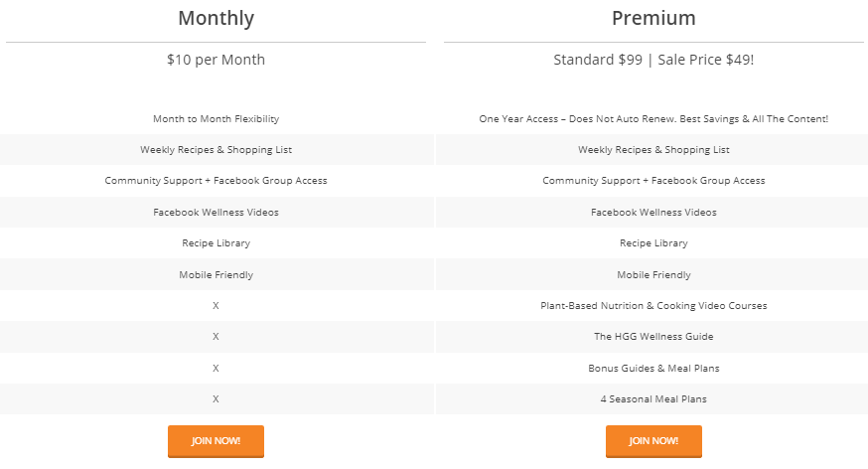868x469 pixels.
Task: Click Monthly Facebook Wellness Videos row
Action: pyautogui.click(x=216, y=212)
